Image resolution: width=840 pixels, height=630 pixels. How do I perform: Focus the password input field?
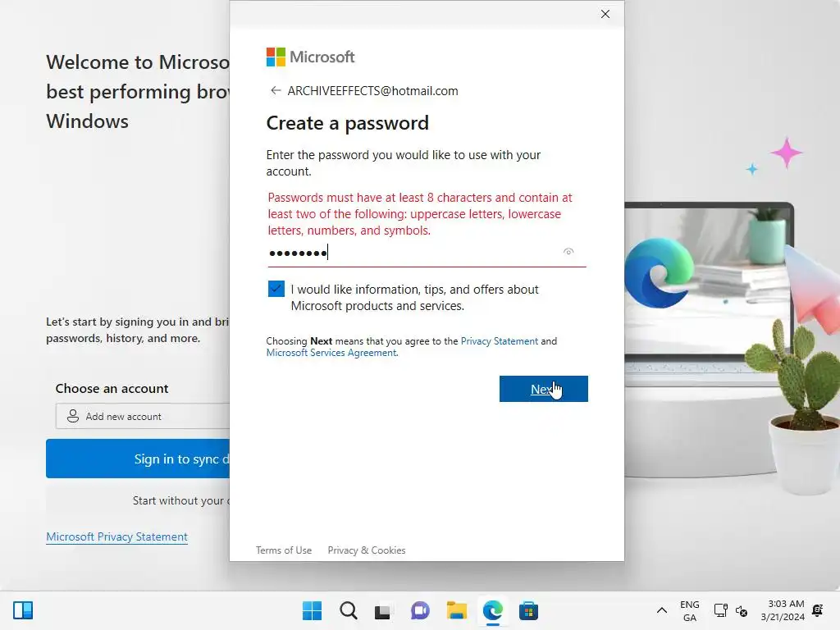click(x=427, y=253)
